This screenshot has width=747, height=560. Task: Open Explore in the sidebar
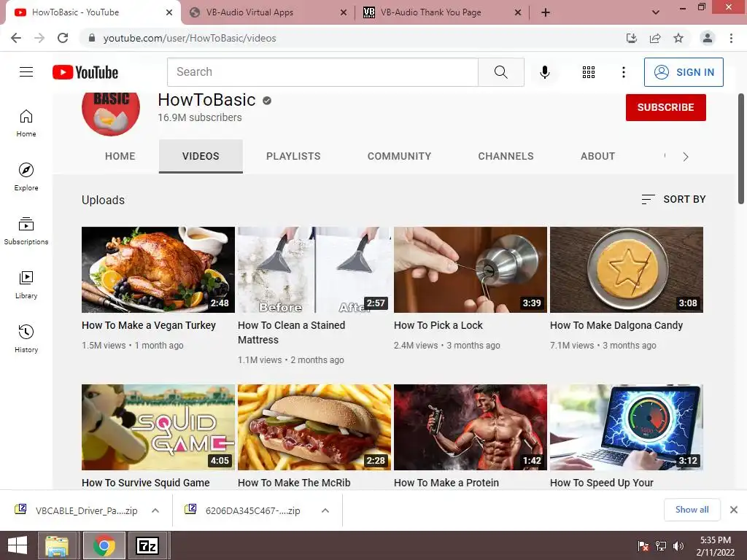tap(26, 177)
